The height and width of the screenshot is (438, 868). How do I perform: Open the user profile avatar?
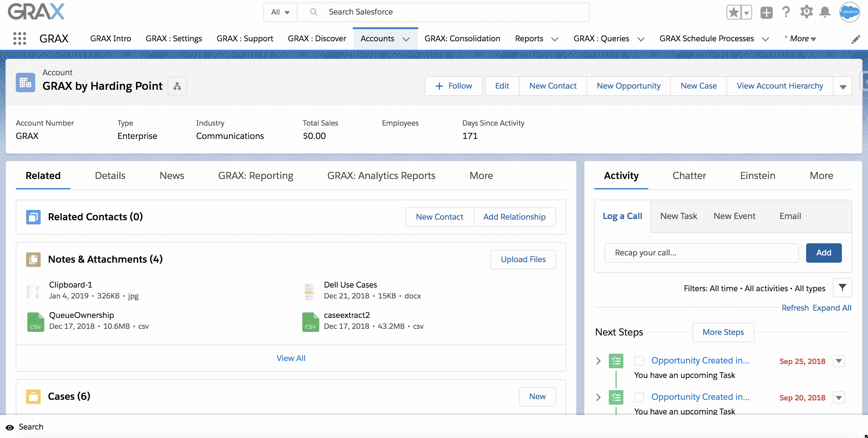(x=849, y=12)
